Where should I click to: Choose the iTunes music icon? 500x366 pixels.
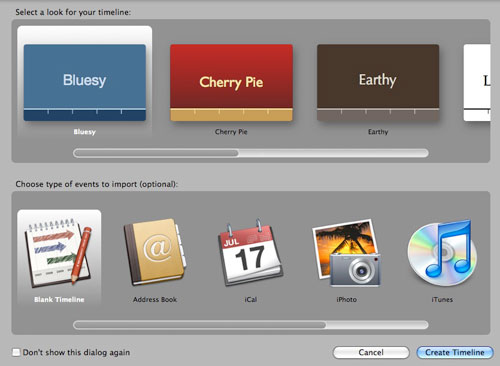tap(442, 253)
